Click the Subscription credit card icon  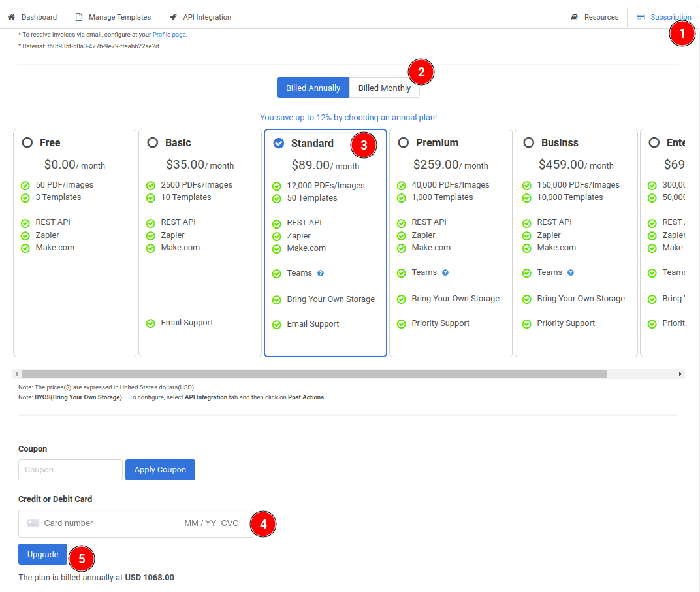pos(641,17)
